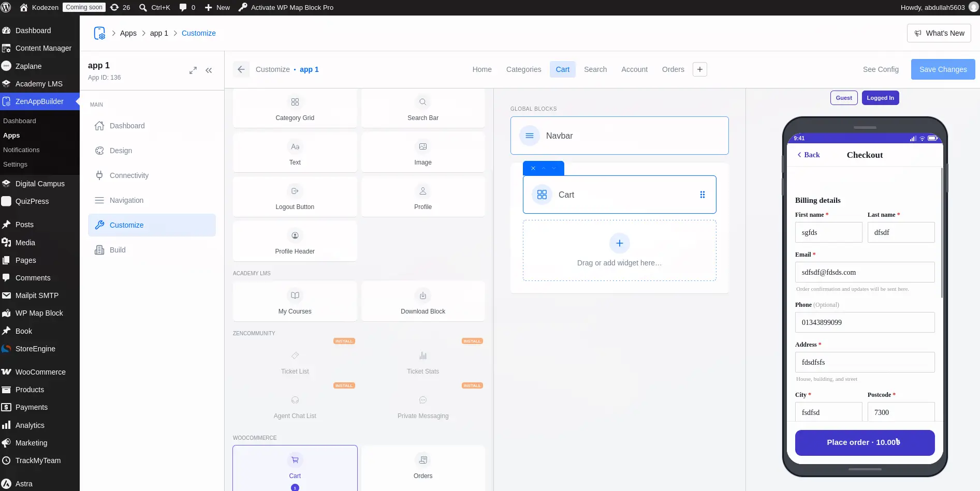980x491 pixels.
Task: Add the My Courses widget
Action: [x=295, y=302]
